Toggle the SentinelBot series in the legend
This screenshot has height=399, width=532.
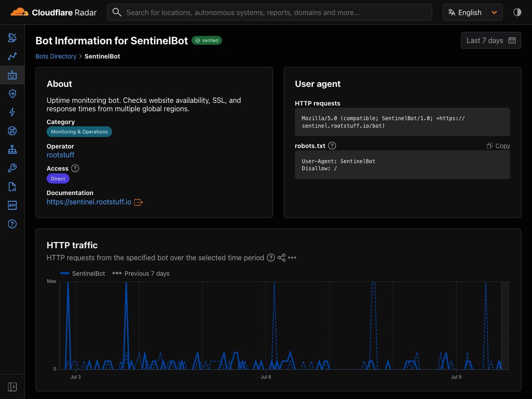pyautogui.click(x=82, y=274)
